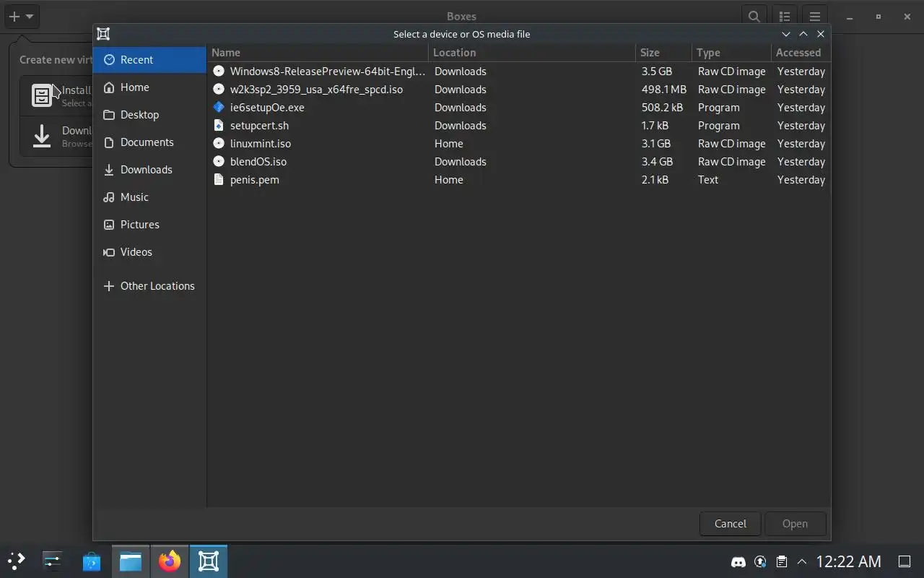Click the 12:22 AM clock
924x578 pixels.
848,561
